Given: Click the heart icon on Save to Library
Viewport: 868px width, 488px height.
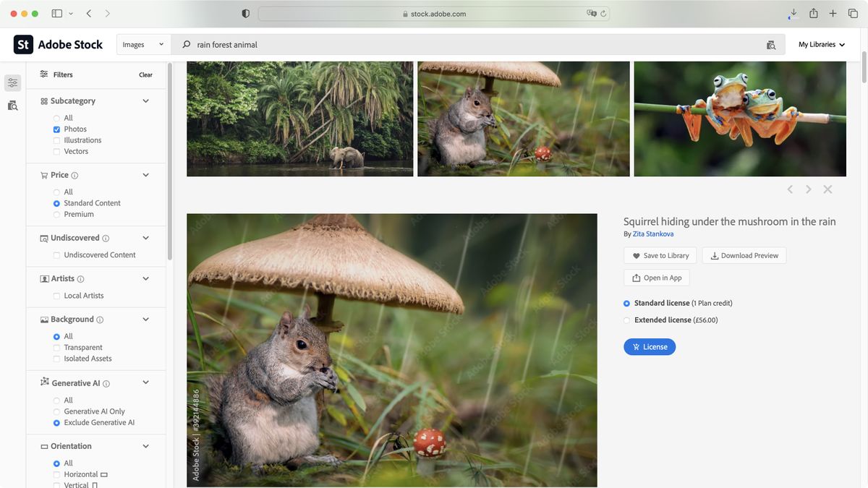Looking at the screenshot, I should 637,255.
